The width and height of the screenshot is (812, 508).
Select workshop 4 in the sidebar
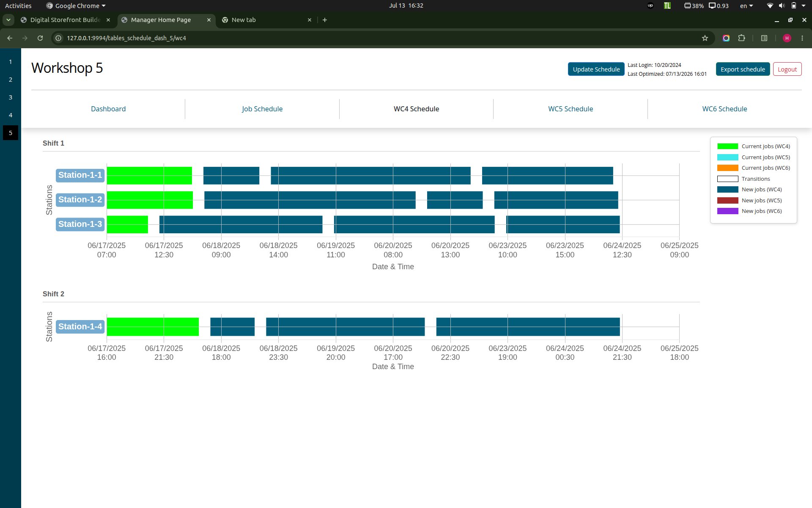pyautogui.click(x=11, y=115)
